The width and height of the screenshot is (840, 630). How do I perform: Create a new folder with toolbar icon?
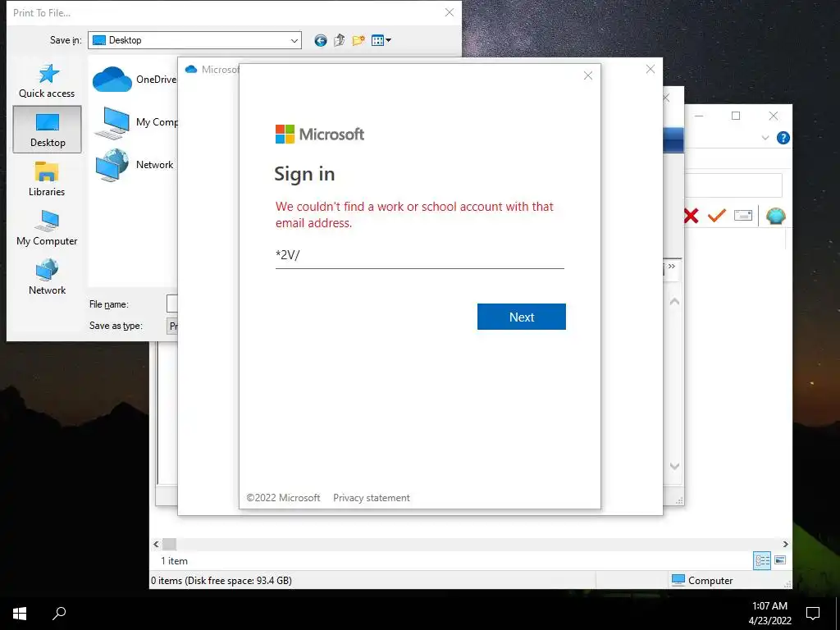[358, 40]
